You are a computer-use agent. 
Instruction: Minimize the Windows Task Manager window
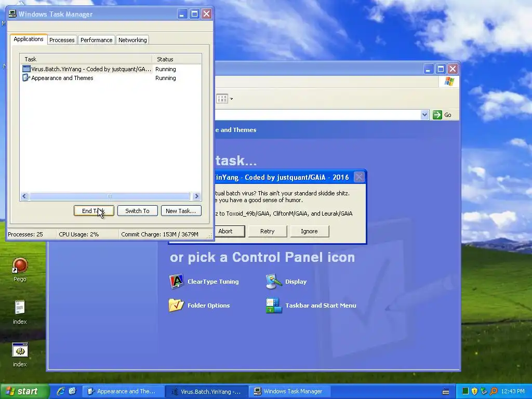click(182, 14)
